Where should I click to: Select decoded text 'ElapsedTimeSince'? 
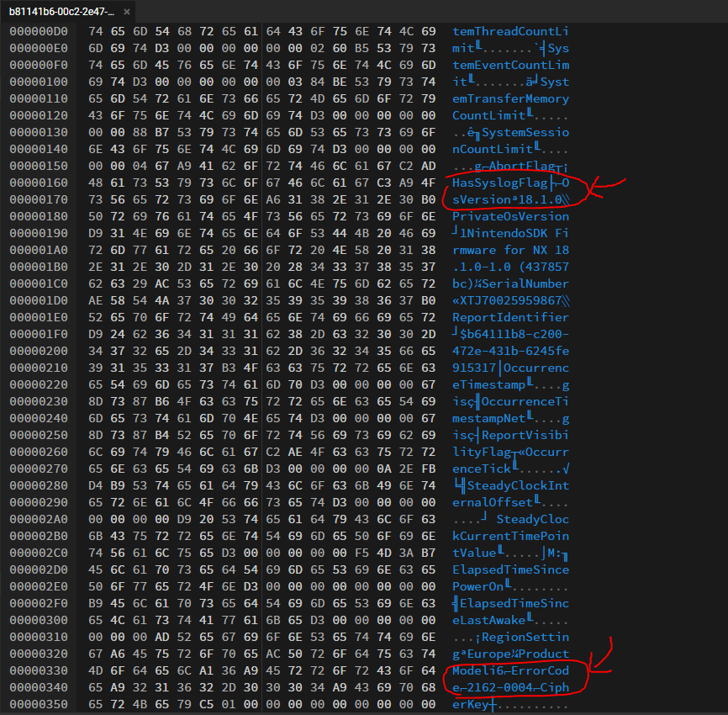[511, 569]
